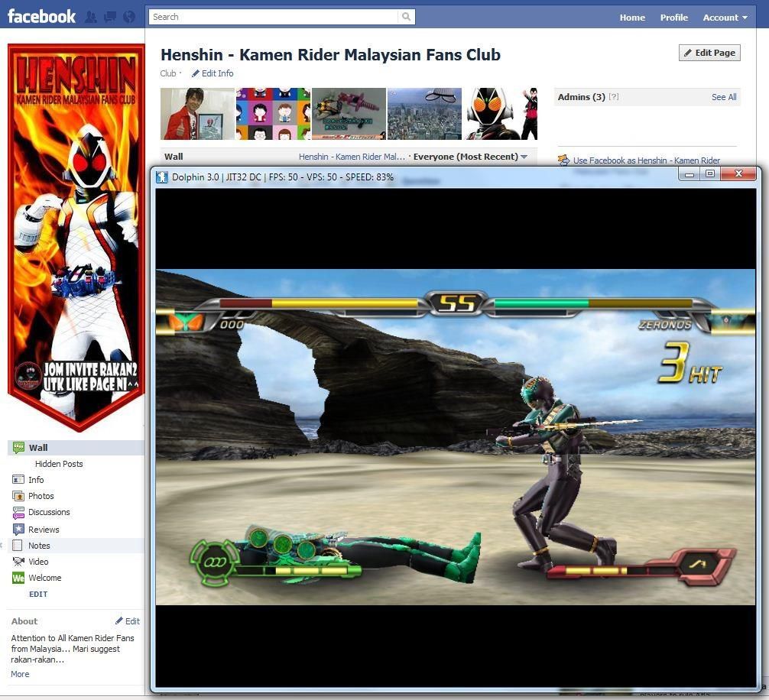This screenshot has height=700, width=769.
Task: Click the Edit Info link
Action: click(217, 73)
